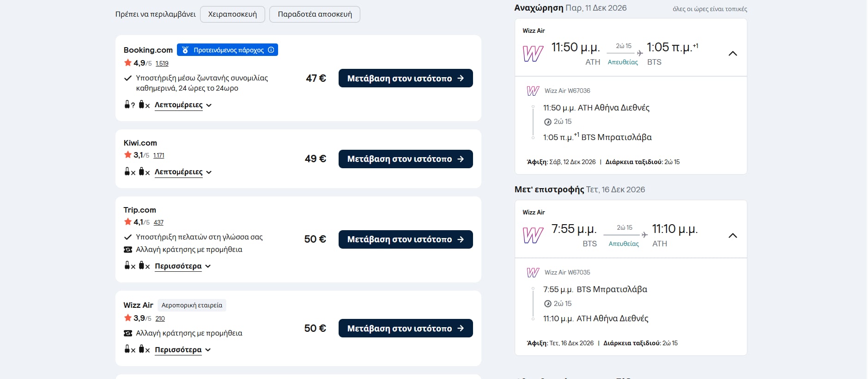Click the clock duration icon for flight W67036

[548, 122]
